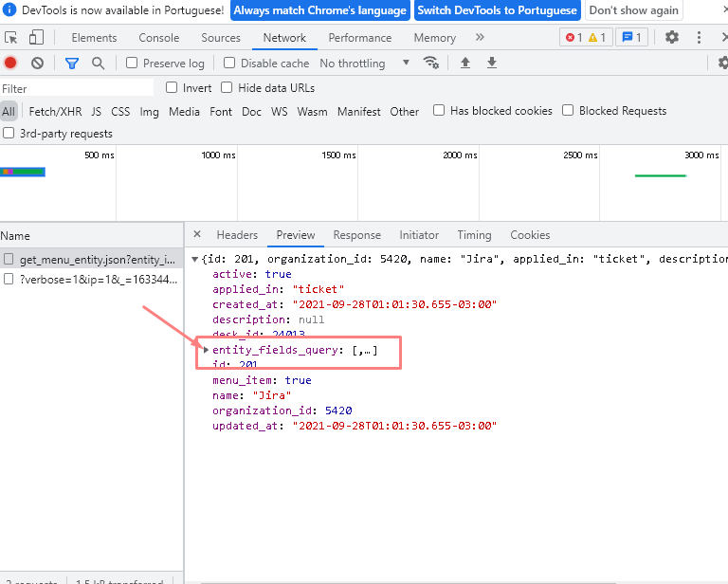Image resolution: width=728 pixels, height=584 pixels.
Task: Open the network search magnifier
Action: point(98,64)
